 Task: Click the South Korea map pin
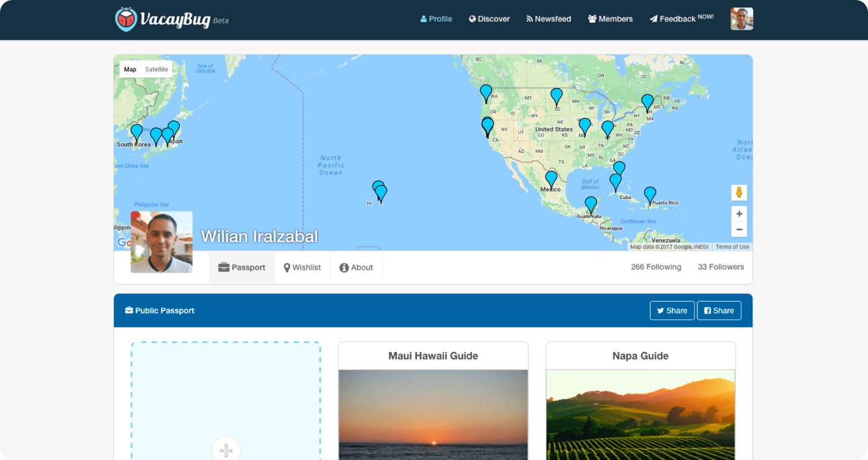tap(136, 133)
